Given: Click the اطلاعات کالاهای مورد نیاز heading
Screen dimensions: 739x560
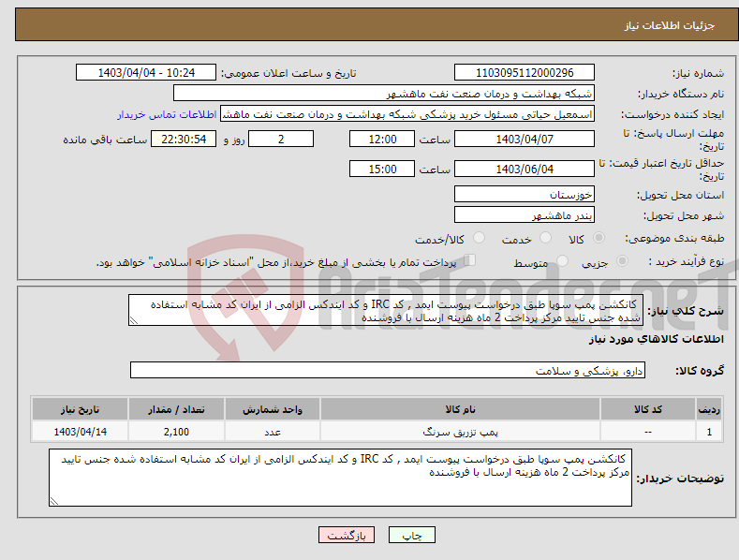Looking at the screenshot, I should [x=656, y=339].
